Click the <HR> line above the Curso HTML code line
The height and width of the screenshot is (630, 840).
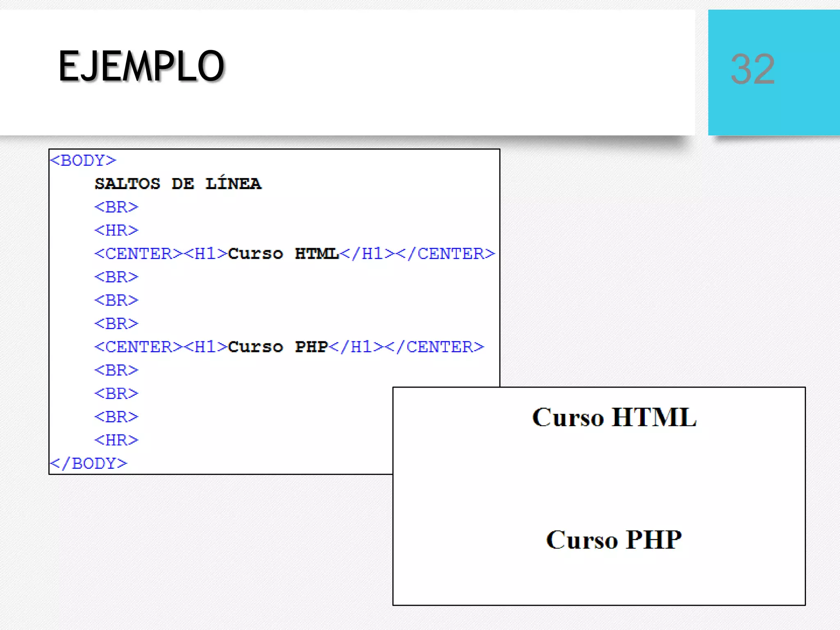[x=116, y=230]
